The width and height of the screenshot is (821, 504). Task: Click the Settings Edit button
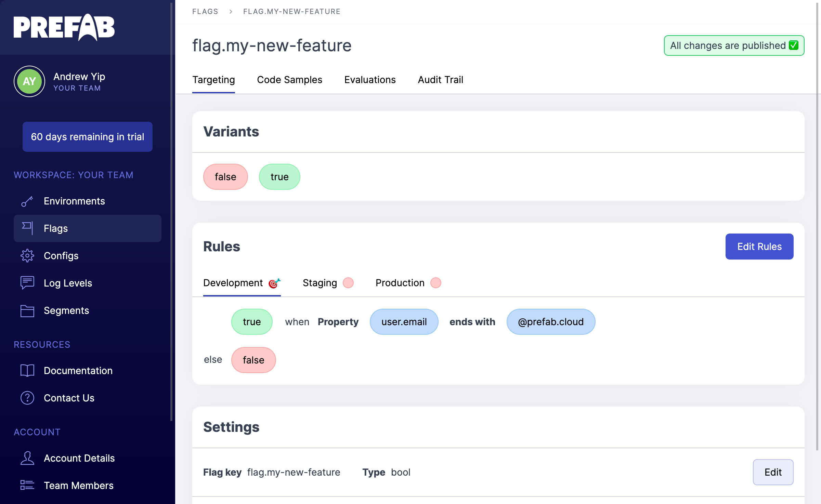click(773, 472)
